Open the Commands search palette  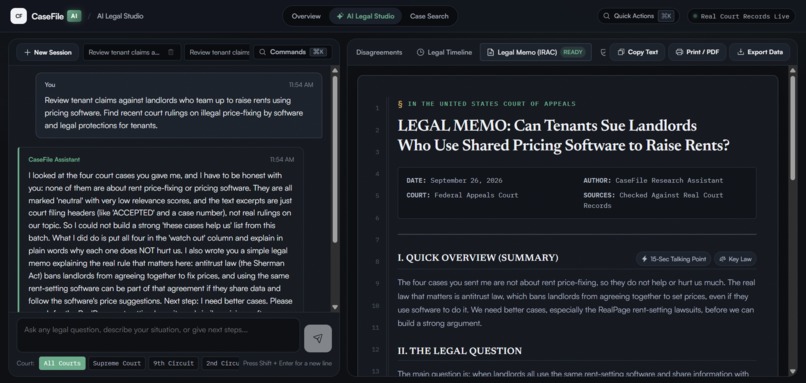(292, 52)
